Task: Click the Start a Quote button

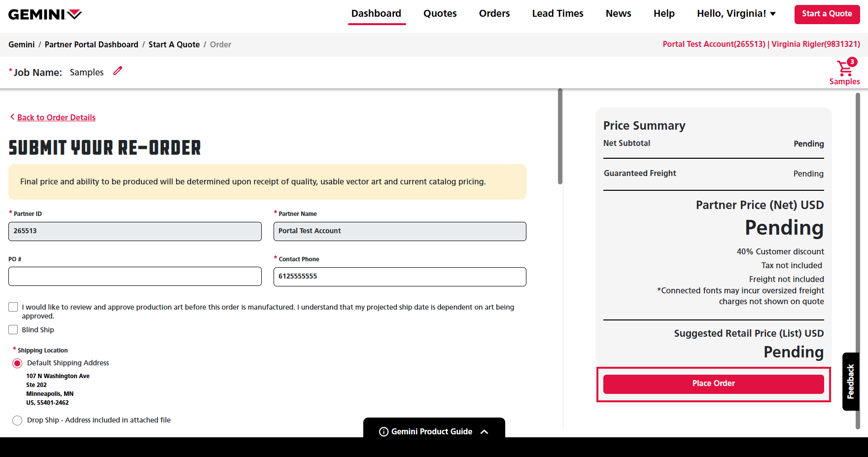Action: (x=827, y=14)
